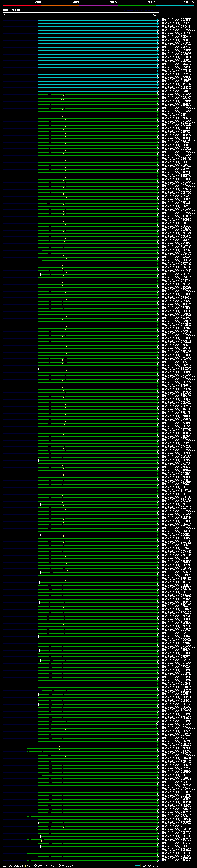Click the cyan alignment bar for UniRef100_Q9SM59
The height and width of the screenshot is (868, 197).
tap(98, 20)
